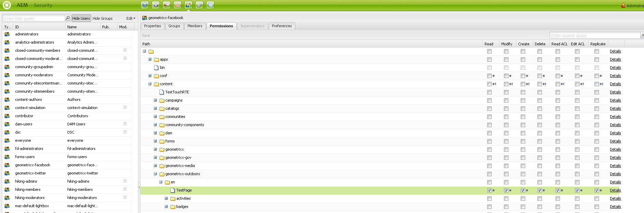Sort by the Name column header
Viewport: 644px width, 213px height.
(83, 27)
